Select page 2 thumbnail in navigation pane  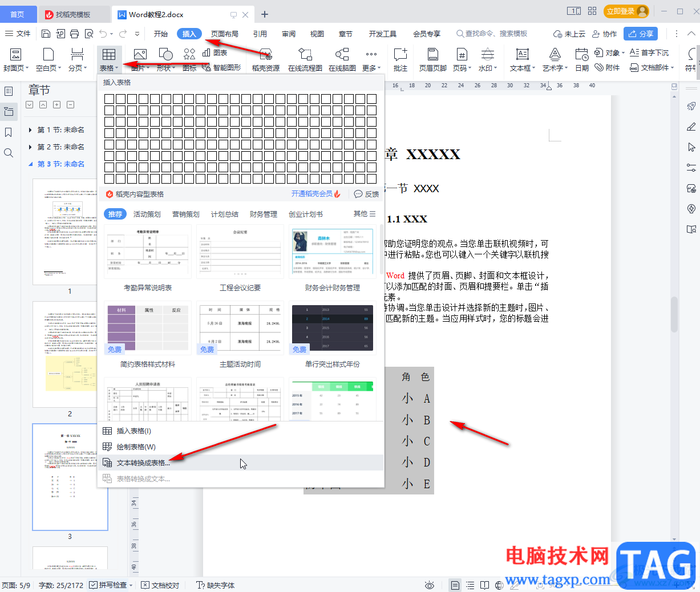[x=70, y=354]
